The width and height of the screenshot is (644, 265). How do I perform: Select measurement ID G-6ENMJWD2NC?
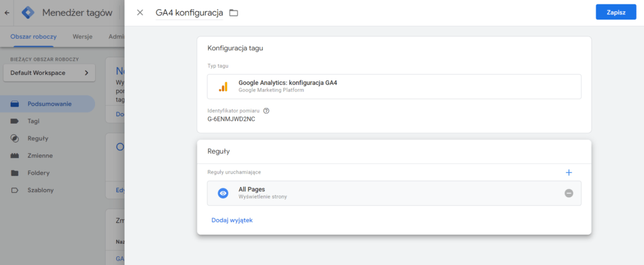pos(231,119)
